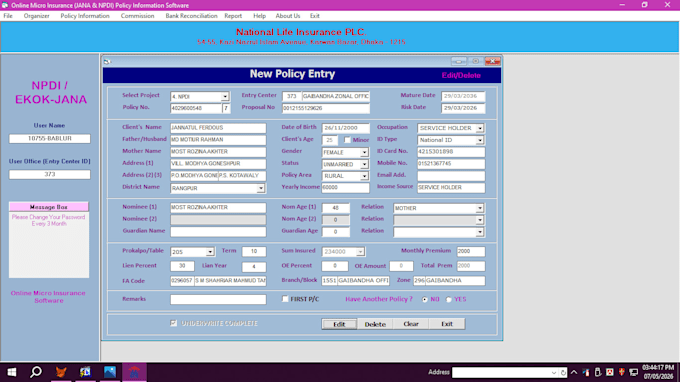Open the fox browser icon in the taskbar

click(x=61, y=372)
